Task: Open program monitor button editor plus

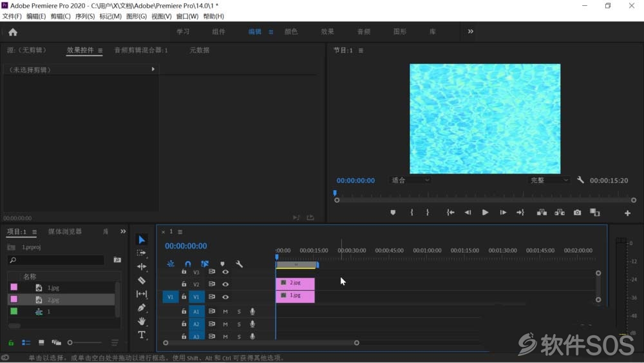Action: coord(627,213)
